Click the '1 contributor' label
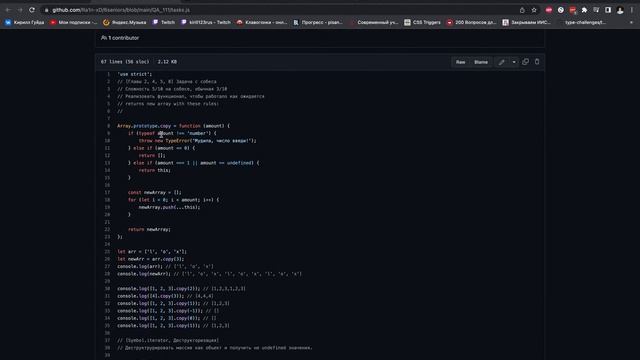The image size is (640, 360). point(120,38)
